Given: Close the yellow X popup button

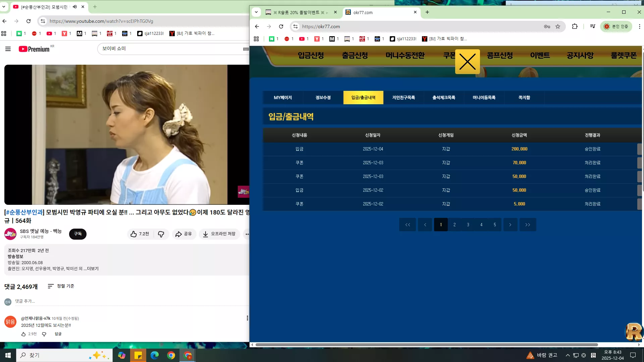Looking at the screenshot, I should [467, 62].
